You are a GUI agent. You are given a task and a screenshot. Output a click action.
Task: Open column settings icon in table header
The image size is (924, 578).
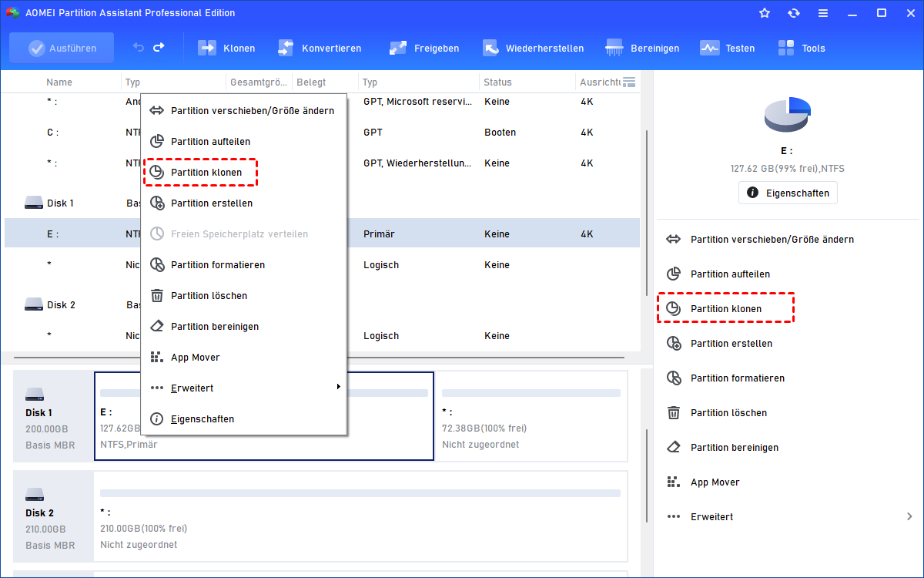[629, 82]
